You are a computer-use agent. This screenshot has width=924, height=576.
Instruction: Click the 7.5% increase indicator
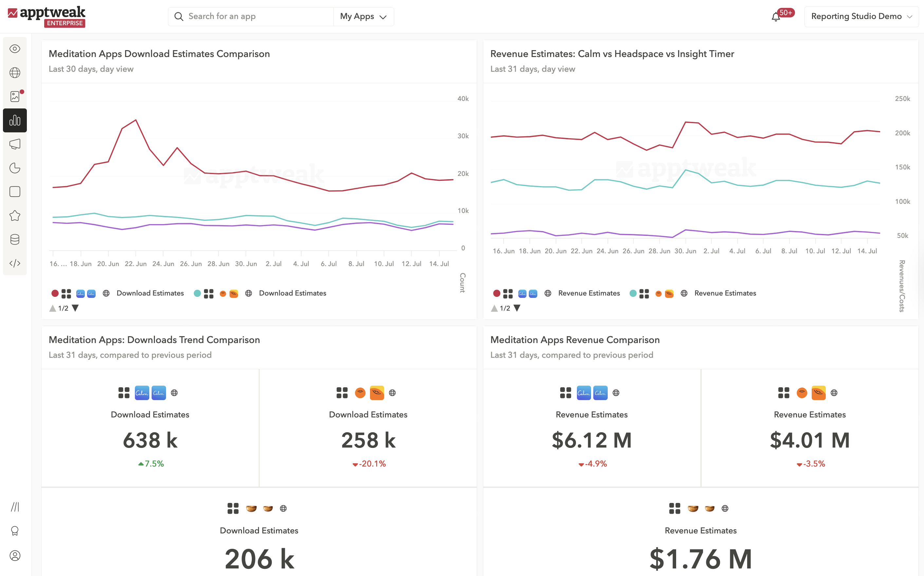pos(151,464)
